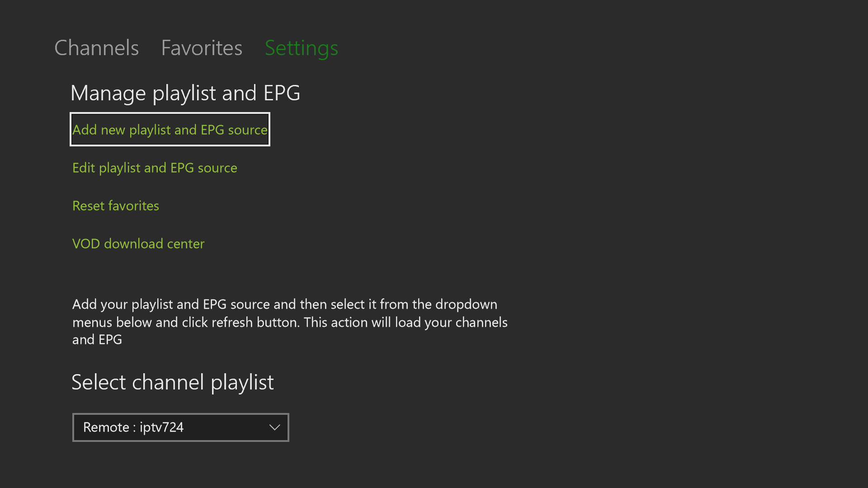The height and width of the screenshot is (488, 868).
Task: Activate the highlighted focused Add playlist button
Action: point(170,130)
